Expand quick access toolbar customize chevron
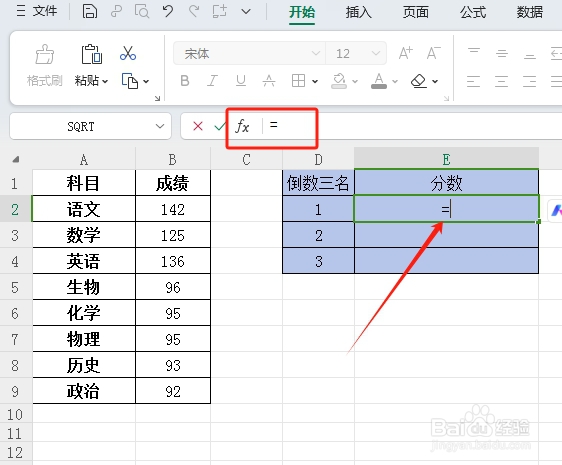562x465 pixels. coord(246,11)
